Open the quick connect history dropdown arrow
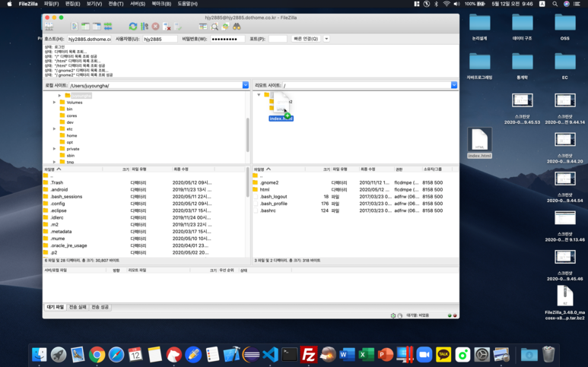588x367 pixels. point(326,39)
